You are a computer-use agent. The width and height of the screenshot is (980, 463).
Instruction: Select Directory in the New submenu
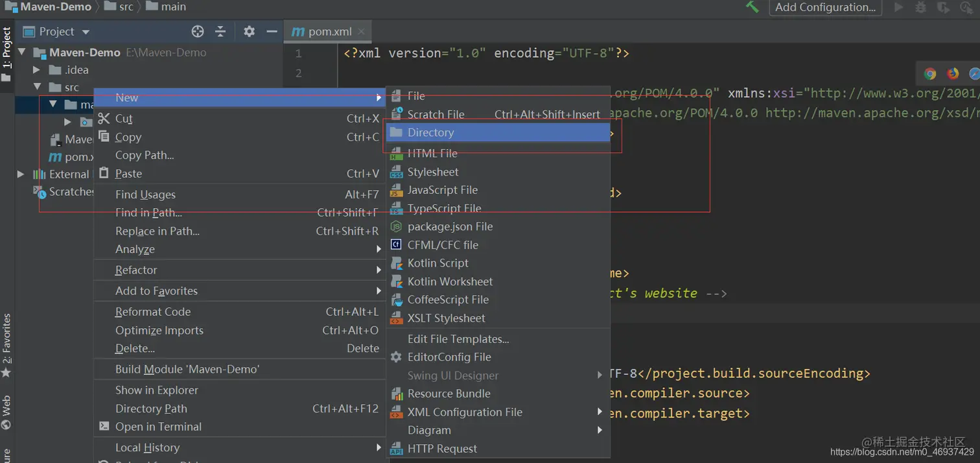[x=498, y=132]
